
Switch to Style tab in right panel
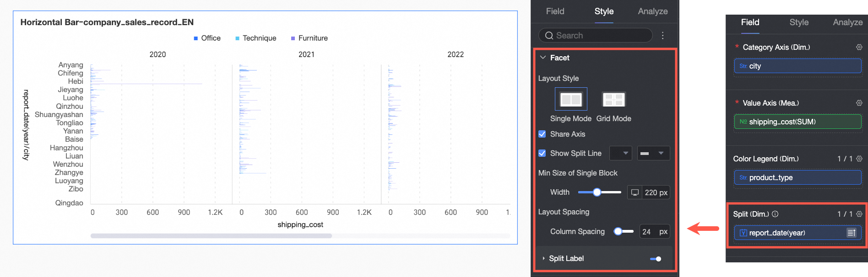point(799,22)
